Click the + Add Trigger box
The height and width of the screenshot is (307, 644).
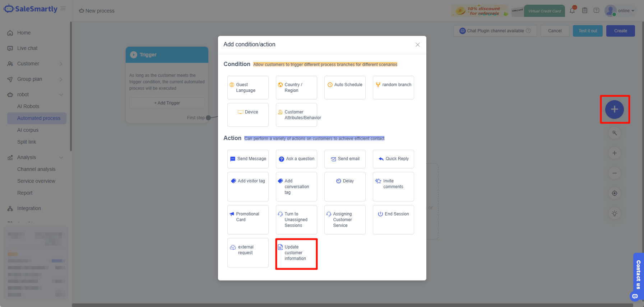pyautogui.click(x=167, y=103)
